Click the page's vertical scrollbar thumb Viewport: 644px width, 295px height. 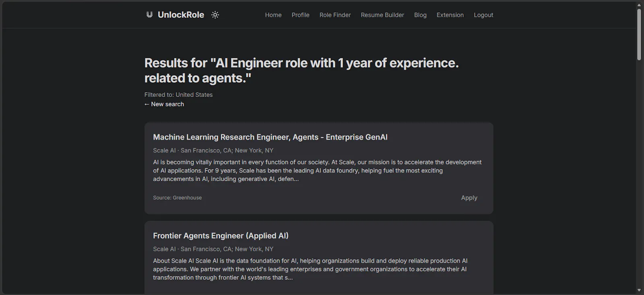tap(639, 35)
